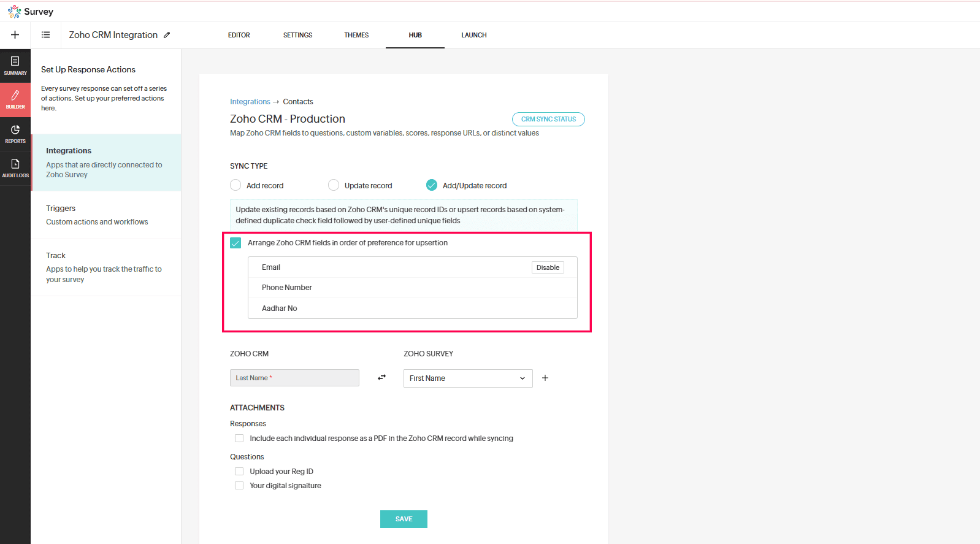Viewport: 980px width, 544px height.
Task: Select the Aadhar No upsert row
Action: click(x=413, y=308)
